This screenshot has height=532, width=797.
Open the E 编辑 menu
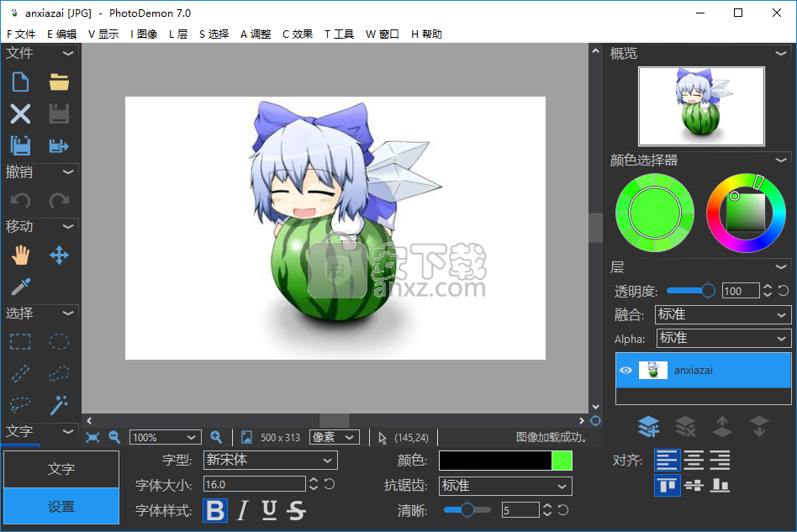61,34
